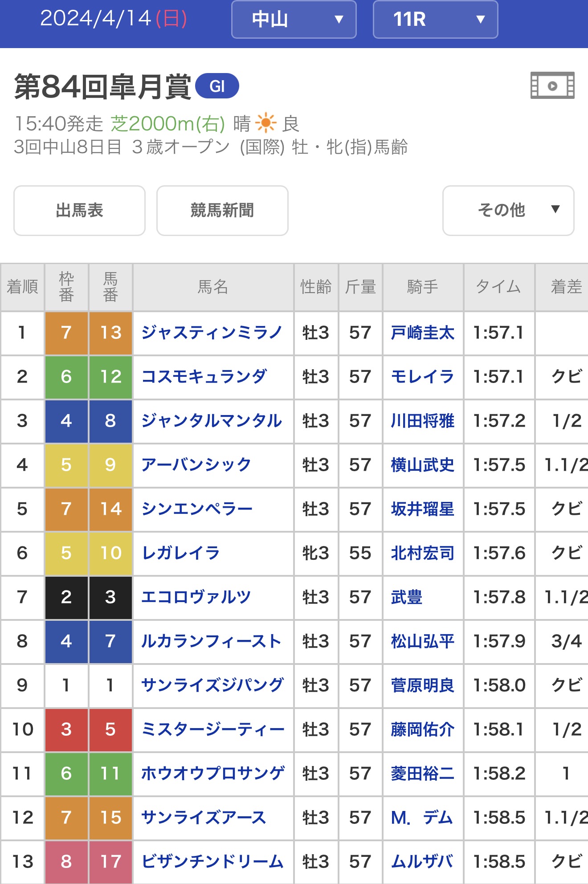This screenshot has height=884, width=588.
Task: Open horse link ビザンチンドリーム
Action: (212, 862)
